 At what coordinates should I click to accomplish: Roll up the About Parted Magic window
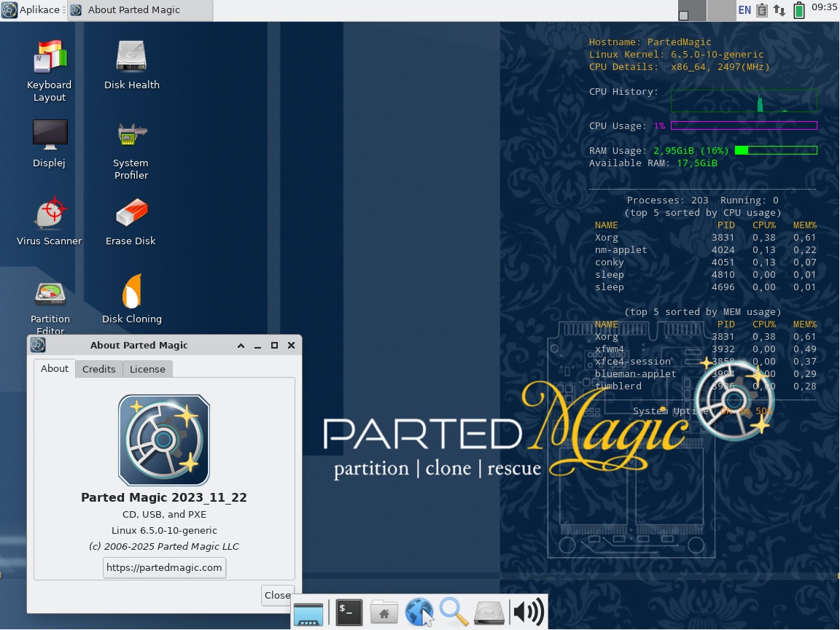point(241,346)
